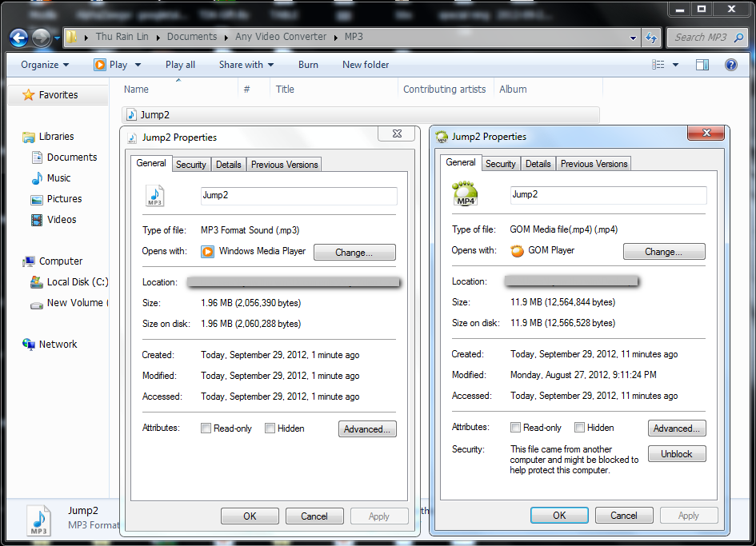
Task: Open the Share with menu
Action: coord(246,65)
